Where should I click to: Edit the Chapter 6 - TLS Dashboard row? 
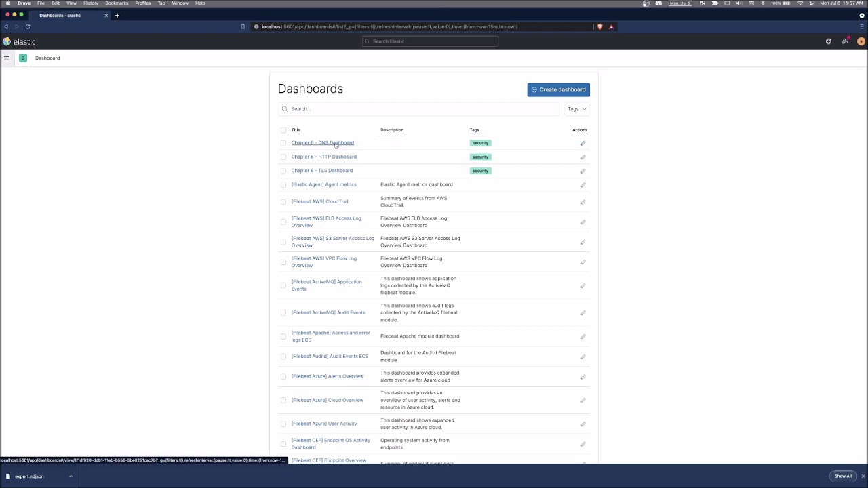pos(583,171)
